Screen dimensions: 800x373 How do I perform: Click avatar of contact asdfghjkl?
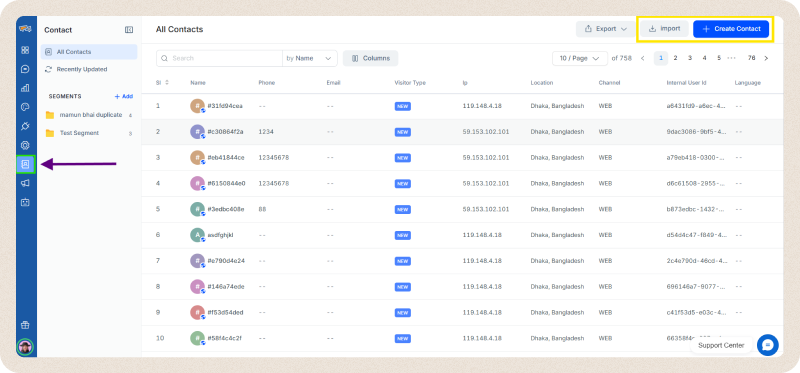197,235
